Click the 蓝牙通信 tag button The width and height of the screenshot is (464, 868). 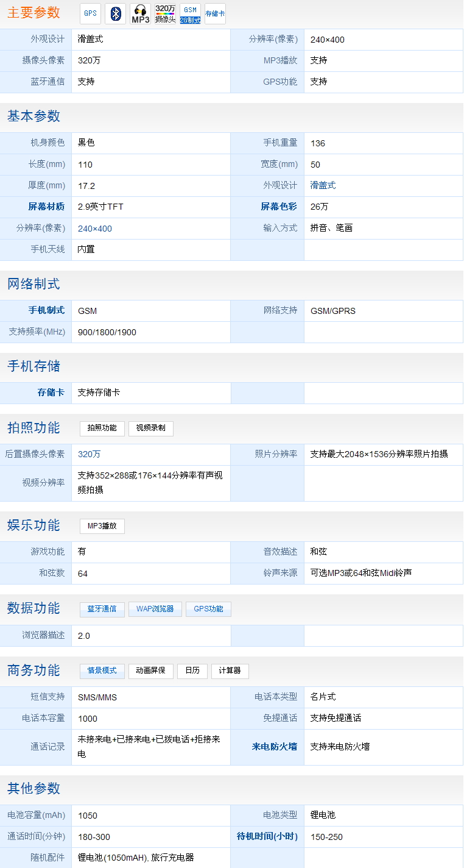click(102, 609)
